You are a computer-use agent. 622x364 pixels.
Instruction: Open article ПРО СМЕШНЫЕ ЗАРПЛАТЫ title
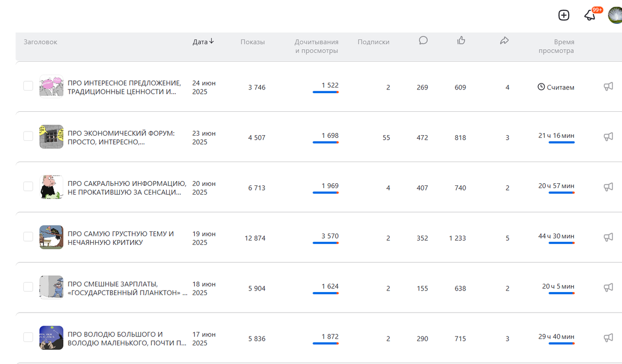coord(128,288)
